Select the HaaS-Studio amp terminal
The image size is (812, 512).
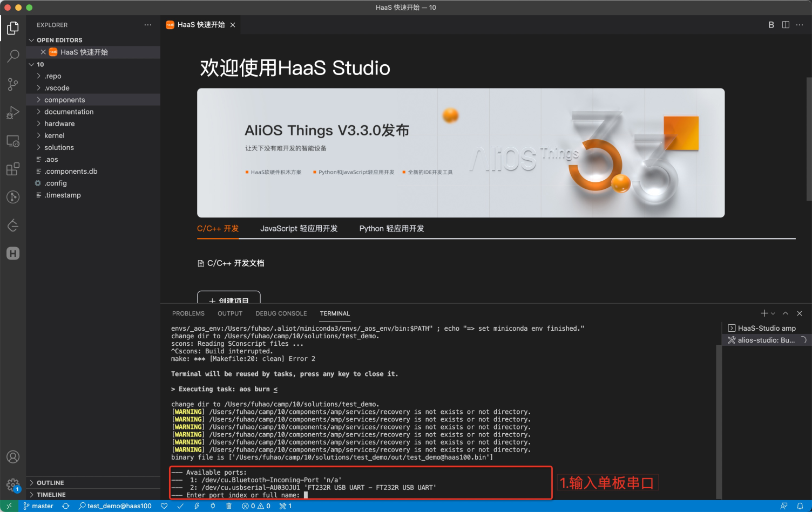(767, 328)
